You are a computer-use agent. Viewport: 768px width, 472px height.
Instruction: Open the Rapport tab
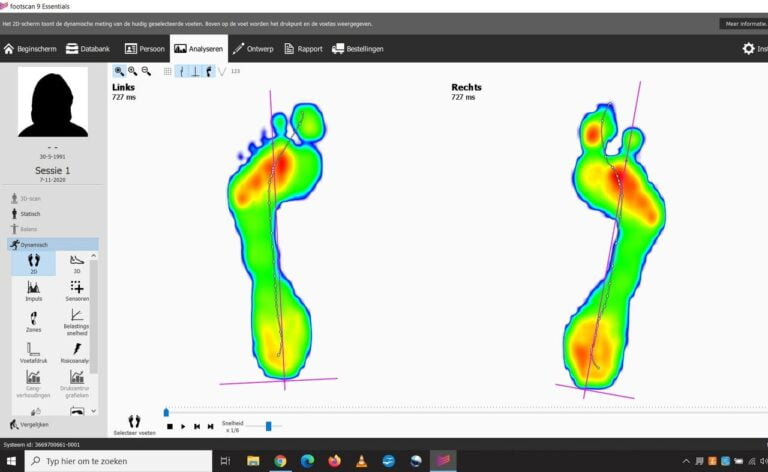303,48
